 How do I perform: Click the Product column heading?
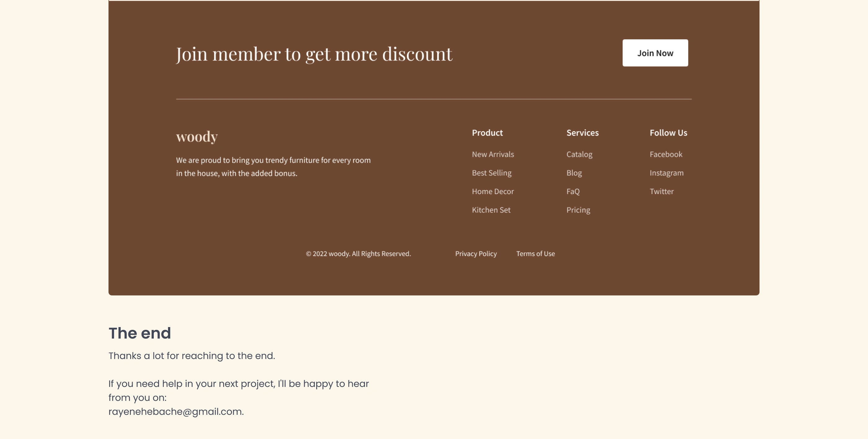[x=487, y=133]
